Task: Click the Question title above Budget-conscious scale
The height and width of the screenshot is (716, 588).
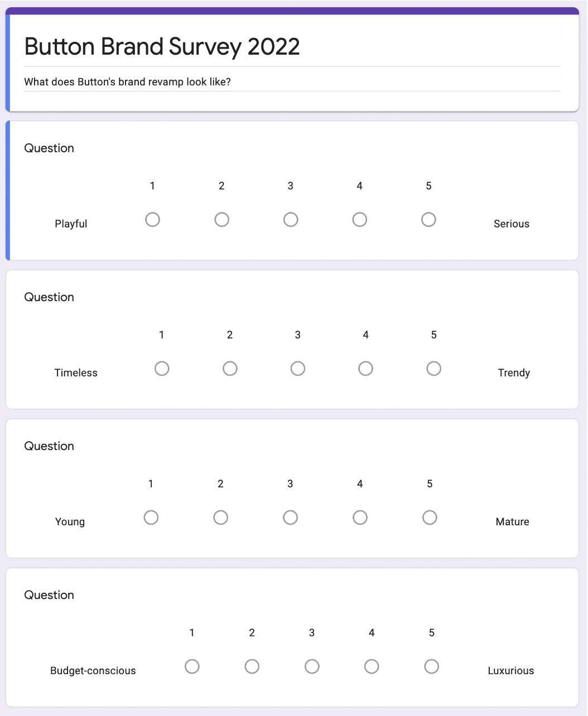Action: (49, 595)
